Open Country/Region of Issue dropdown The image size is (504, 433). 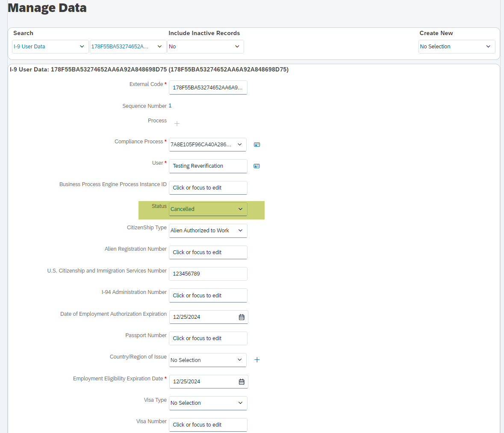pos(208,360)
